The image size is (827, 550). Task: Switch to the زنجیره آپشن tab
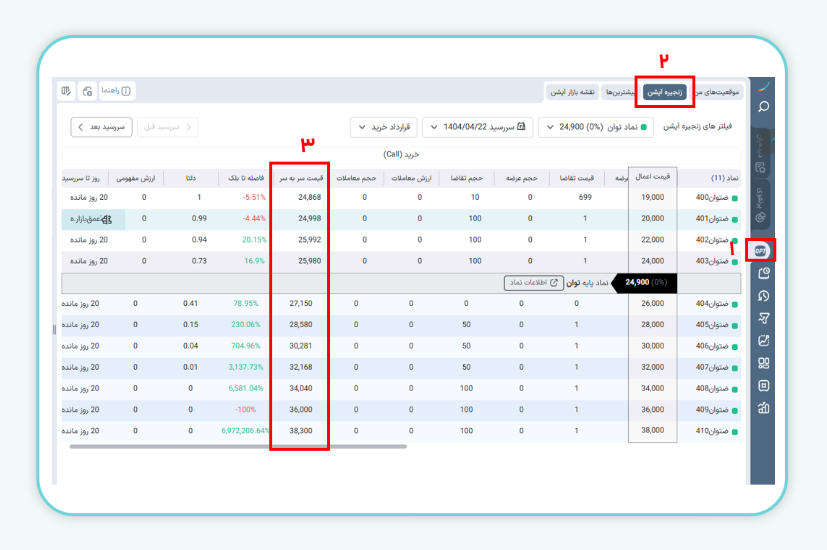664,91
